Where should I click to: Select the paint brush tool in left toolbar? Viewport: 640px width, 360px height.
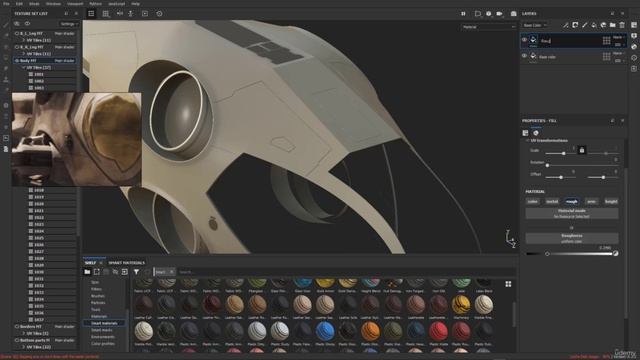click(x=6, y=25)
